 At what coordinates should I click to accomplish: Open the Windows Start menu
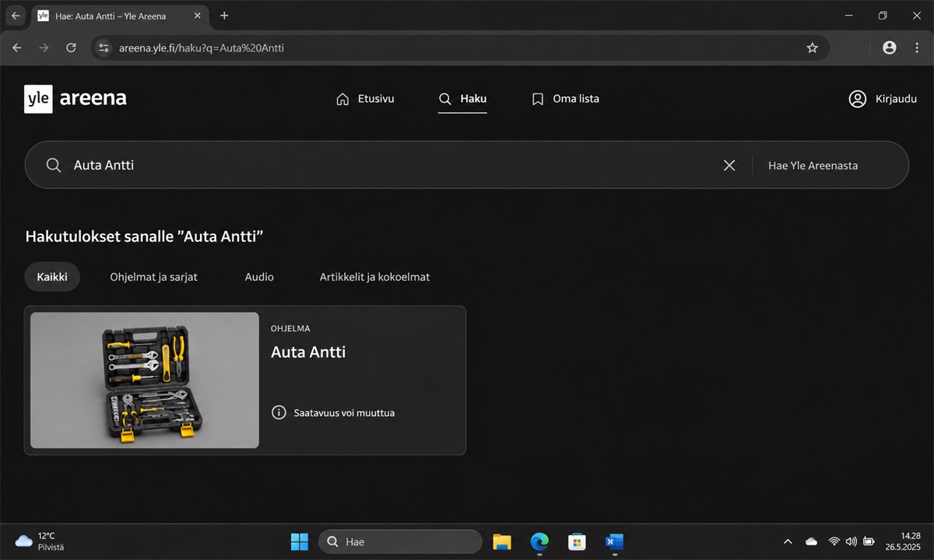(x=300, y=541)
